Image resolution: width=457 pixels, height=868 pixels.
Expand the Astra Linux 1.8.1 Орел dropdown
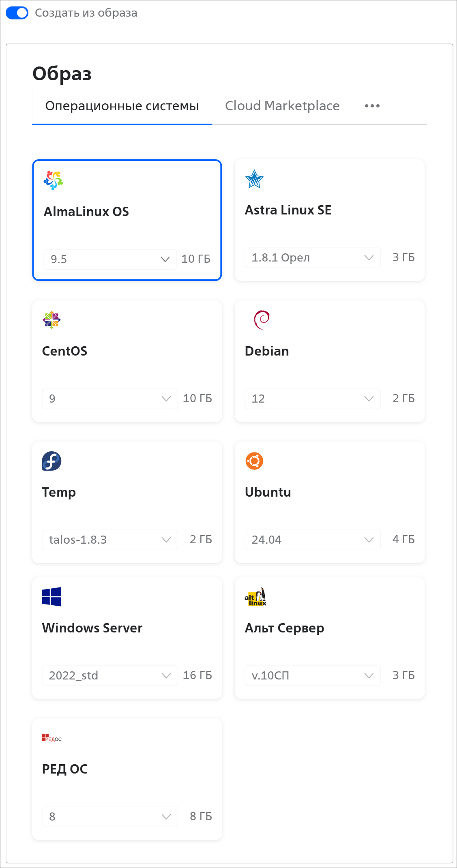(312, 257)
